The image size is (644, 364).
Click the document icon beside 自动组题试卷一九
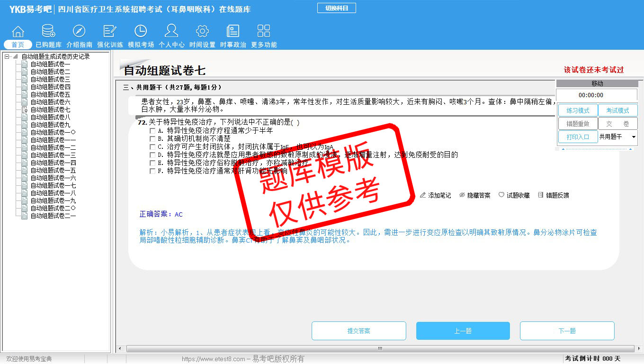pyautogui.click(x=25, y=200)
